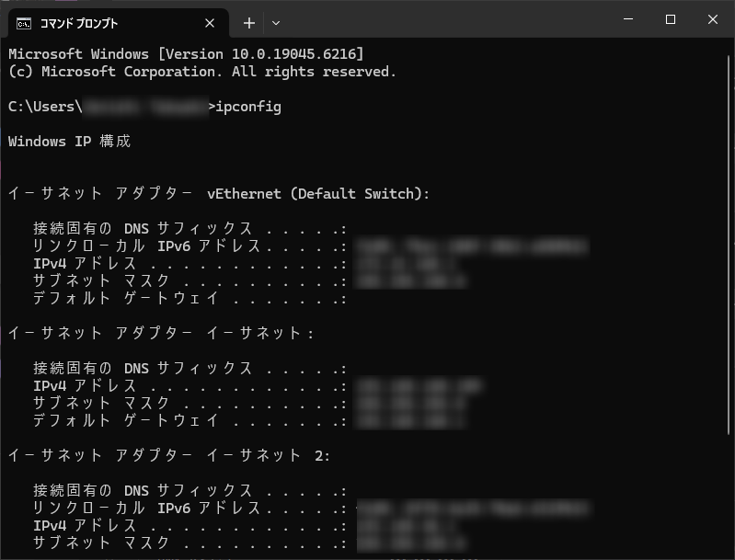Click the ipconfig command text
The image size is (735, 560).
pyautogui.click(x=248, y=107)
